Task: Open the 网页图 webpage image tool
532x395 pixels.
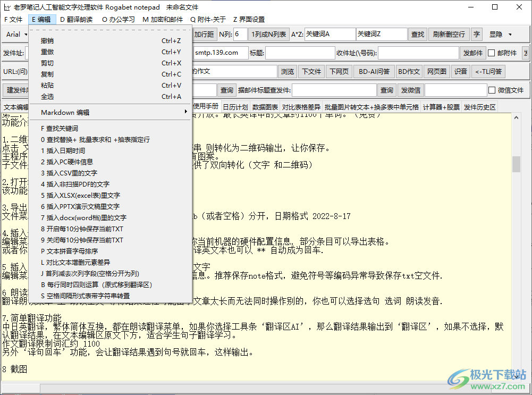Action: pyautogui.click(x=436, y=71)
